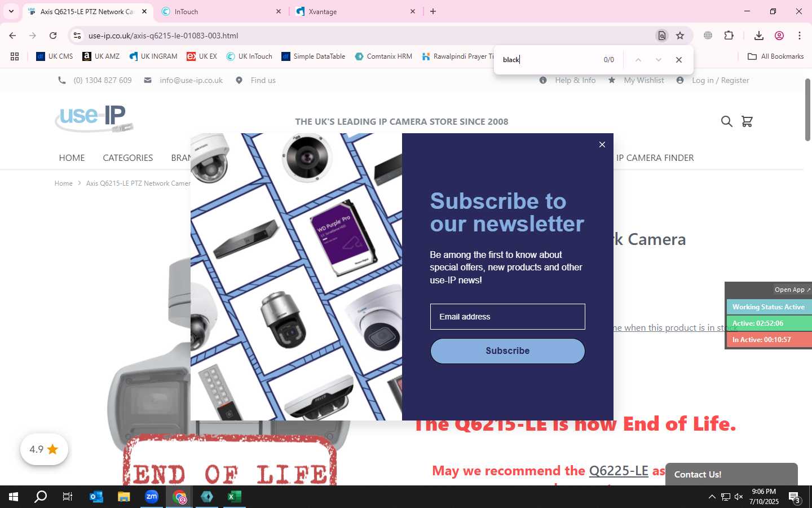Open the UK INGRAM bookmark
The height and width of the screenshot is (508, 812).
[153, 56]
